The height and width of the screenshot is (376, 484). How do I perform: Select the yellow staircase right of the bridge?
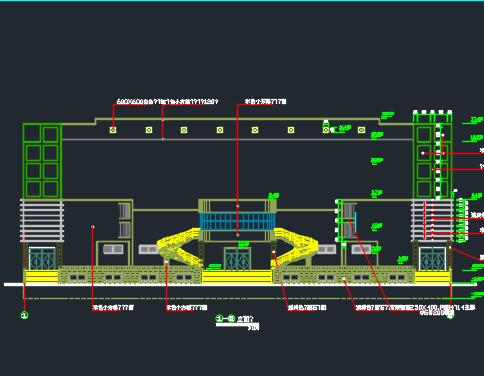295,247
